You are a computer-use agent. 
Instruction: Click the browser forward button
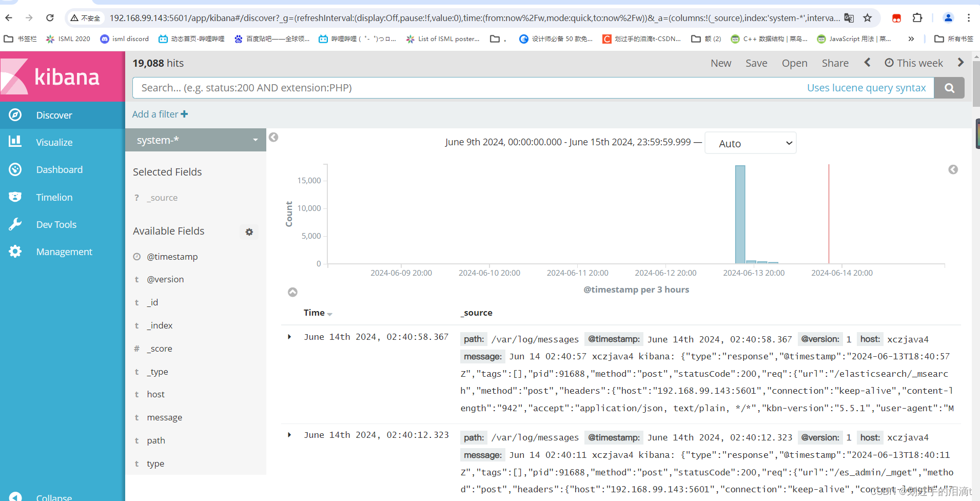click(x=29, y=18)
